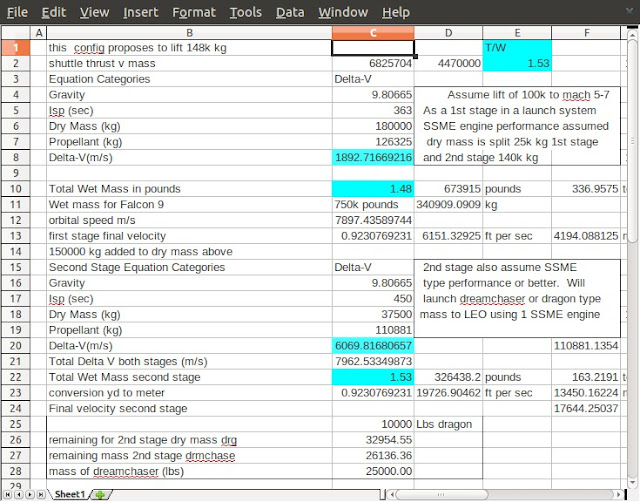Click '150000 kg added to dry mass above'
Image resolution: width=640 pixels, height=502 pixels.
click(x=189, y=251)
